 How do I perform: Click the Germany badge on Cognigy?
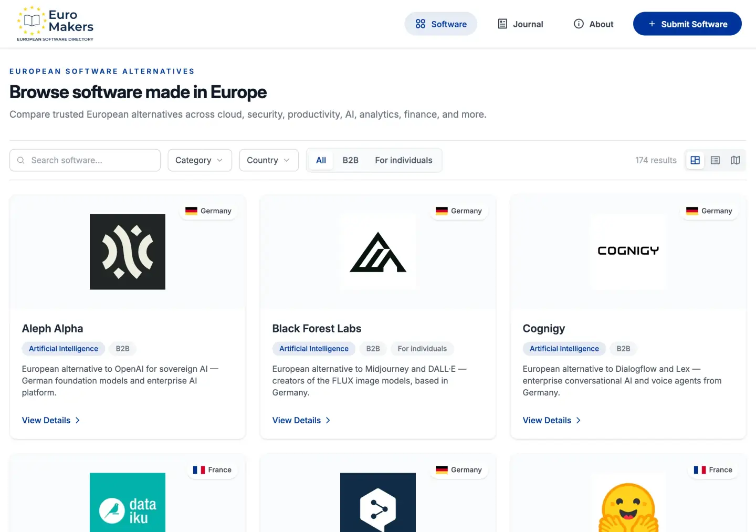[709, 211]
